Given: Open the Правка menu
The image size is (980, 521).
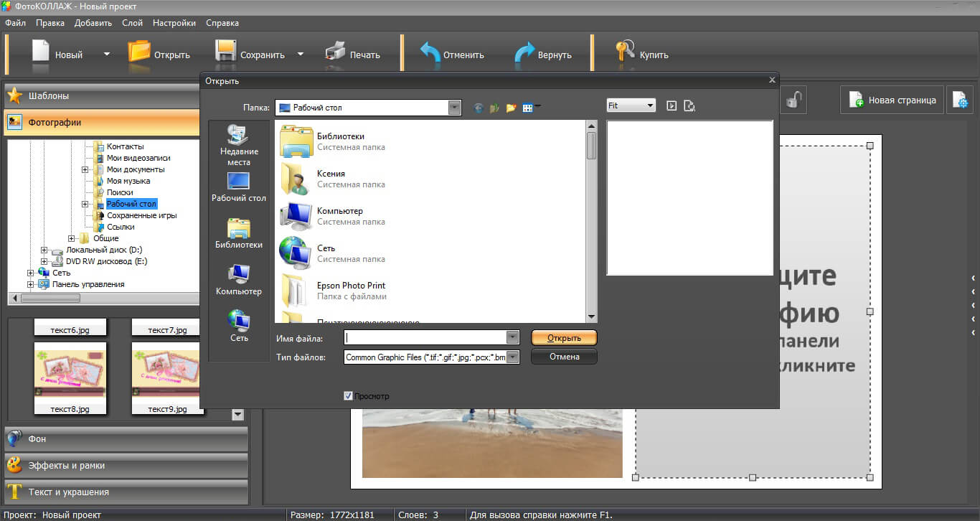Looking at the screenshot, I should click(x=50, y=23).
